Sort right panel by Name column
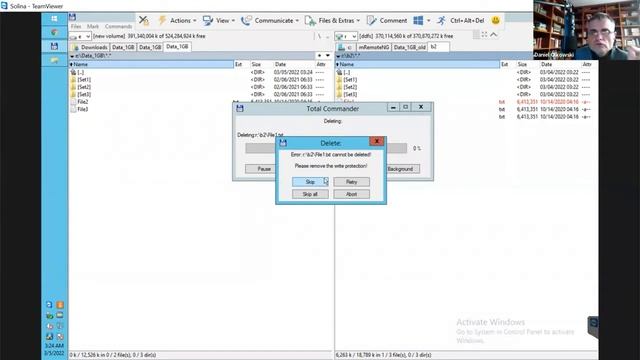Image resolution: width=640 pixels, height=360 pixels. click(417, 64)
